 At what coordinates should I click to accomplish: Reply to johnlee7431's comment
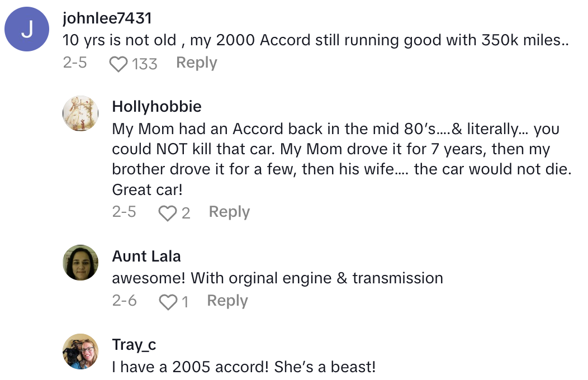(197, 63)
